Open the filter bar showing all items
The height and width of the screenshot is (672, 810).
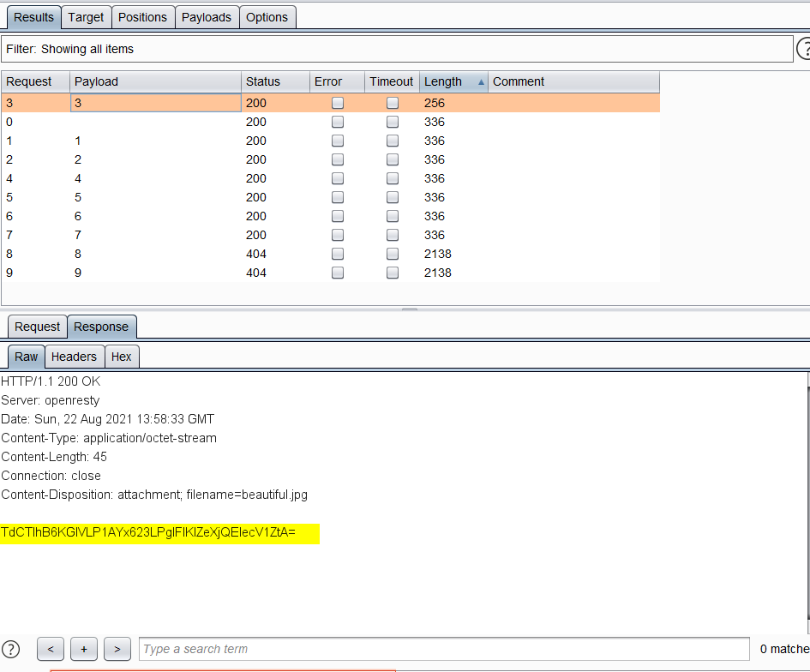point(396,49)
